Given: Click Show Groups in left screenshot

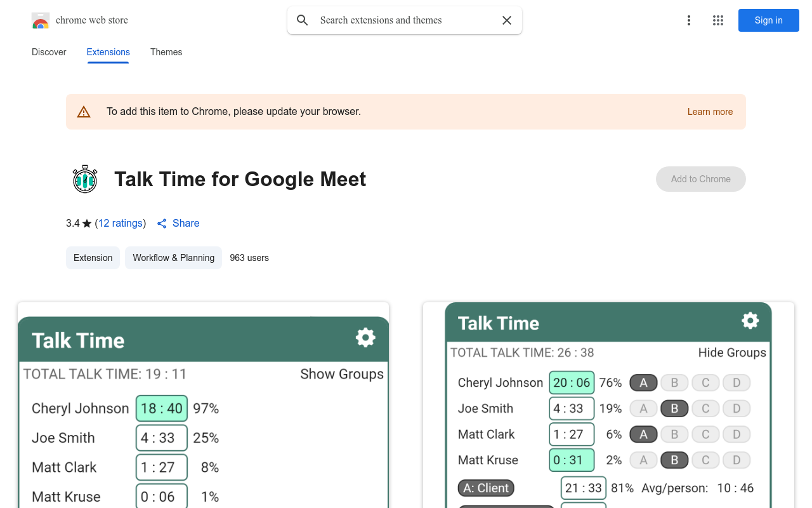Looking at the screenshot, I should coord(342,374).
